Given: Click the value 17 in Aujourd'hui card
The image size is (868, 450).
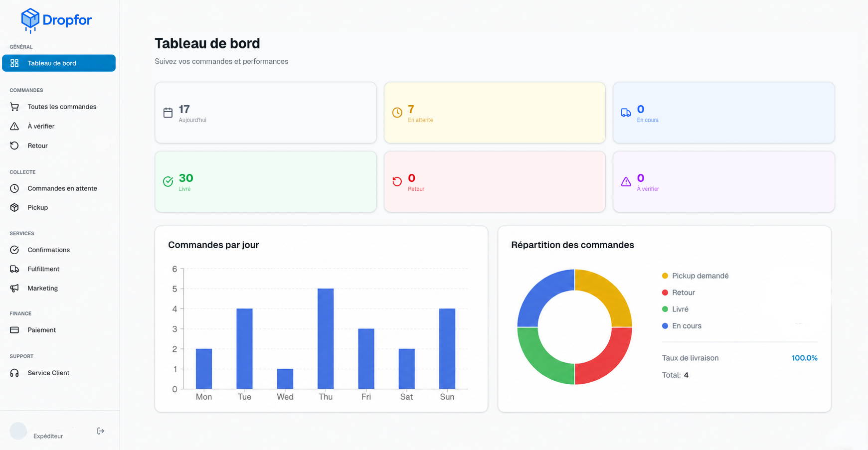Looking at the screenshot, I should coord(184,109).
